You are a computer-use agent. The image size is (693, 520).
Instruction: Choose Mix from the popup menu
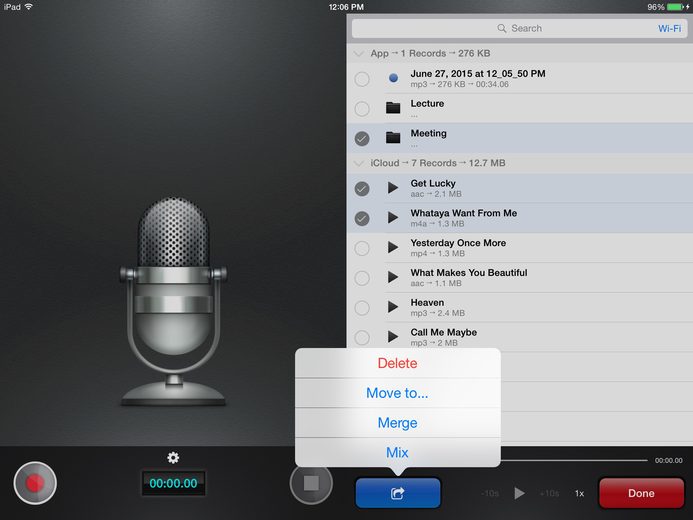pos(397,452)
